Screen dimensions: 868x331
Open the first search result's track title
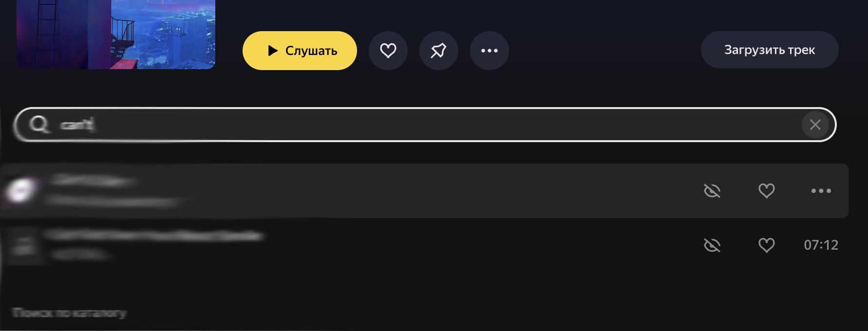tap(93, 181)
